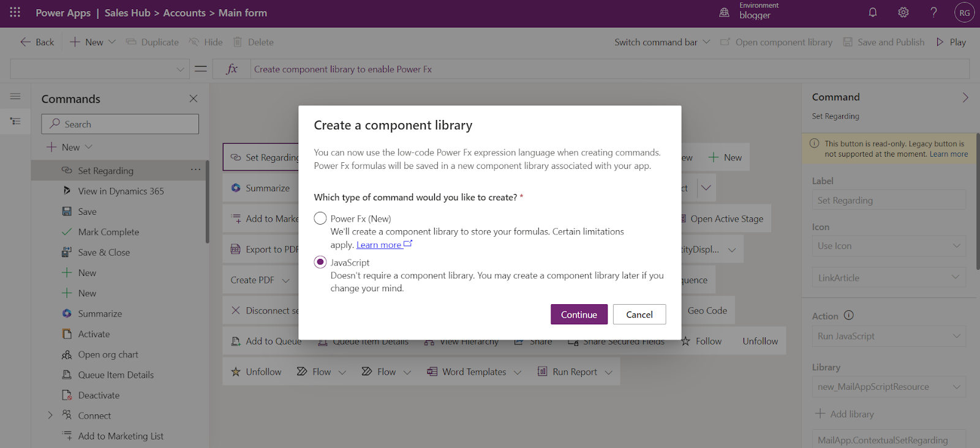Open the LinkArticle icon dropdown
This screenshot has width=980, height=448.
(x=889, y=277)
